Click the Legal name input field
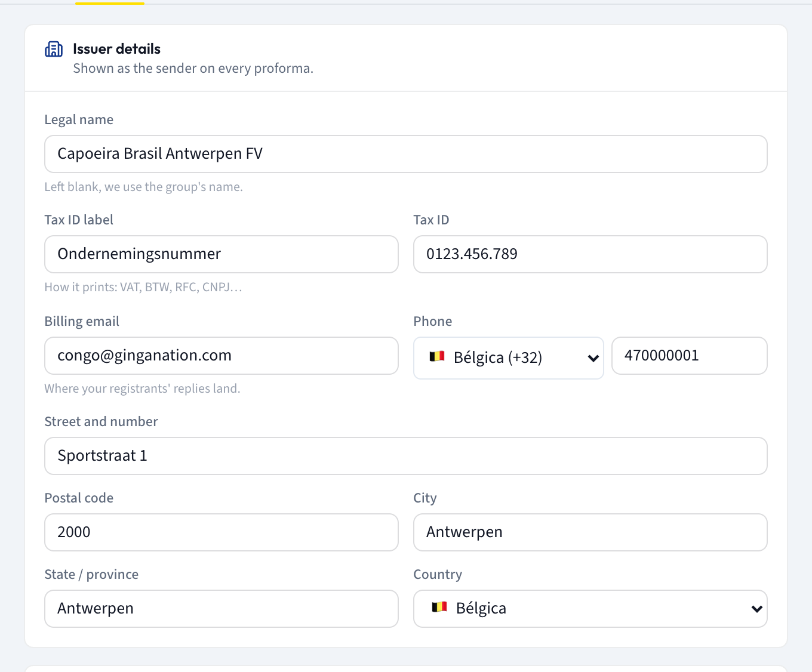The height and width of the screenshot is (672, 812). pos(406,154)
